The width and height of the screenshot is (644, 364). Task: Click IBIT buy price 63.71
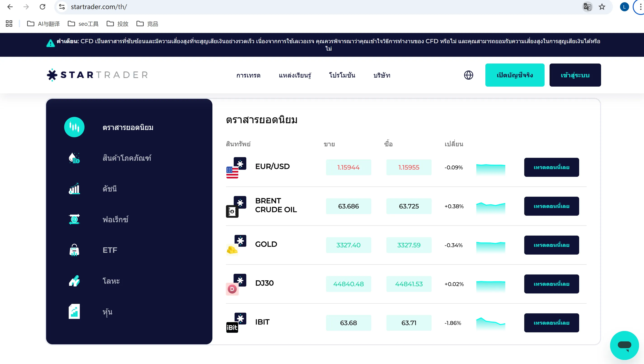click(x=409, y=323)
